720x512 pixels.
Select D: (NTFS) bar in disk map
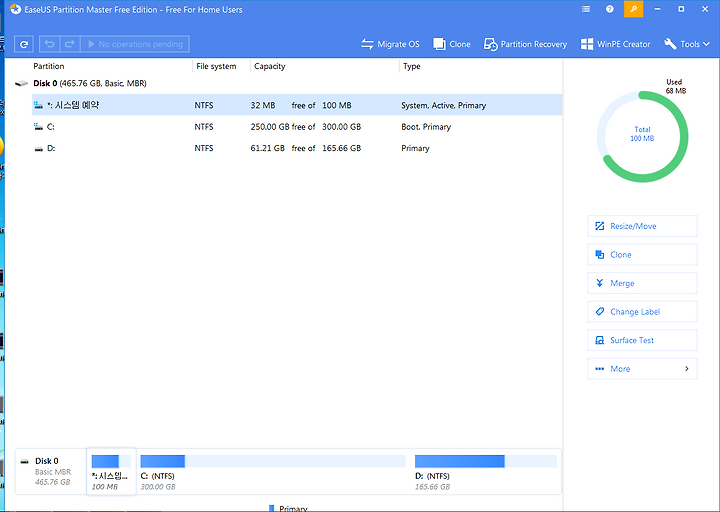(485, 461)
